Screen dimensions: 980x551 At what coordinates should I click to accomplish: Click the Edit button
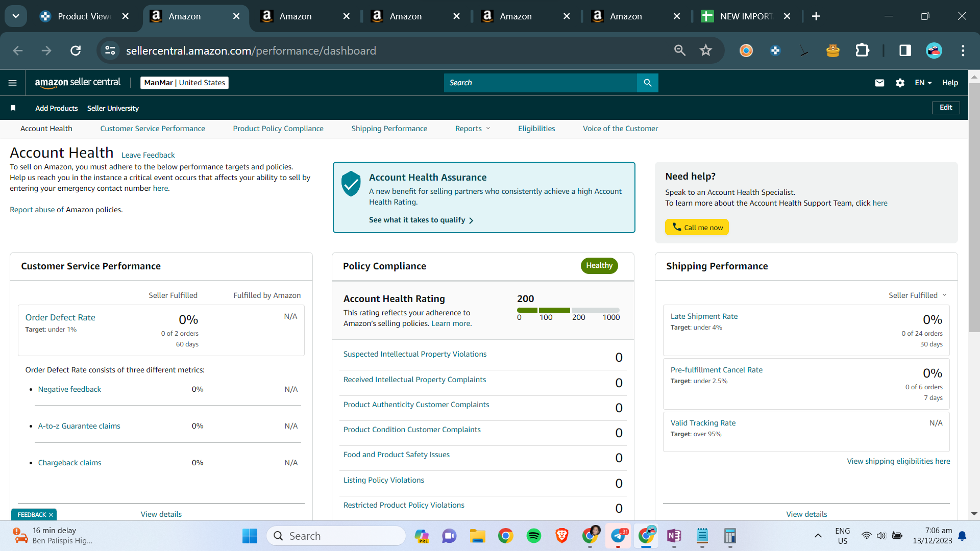pyautogui.click(x=946, y=108)
